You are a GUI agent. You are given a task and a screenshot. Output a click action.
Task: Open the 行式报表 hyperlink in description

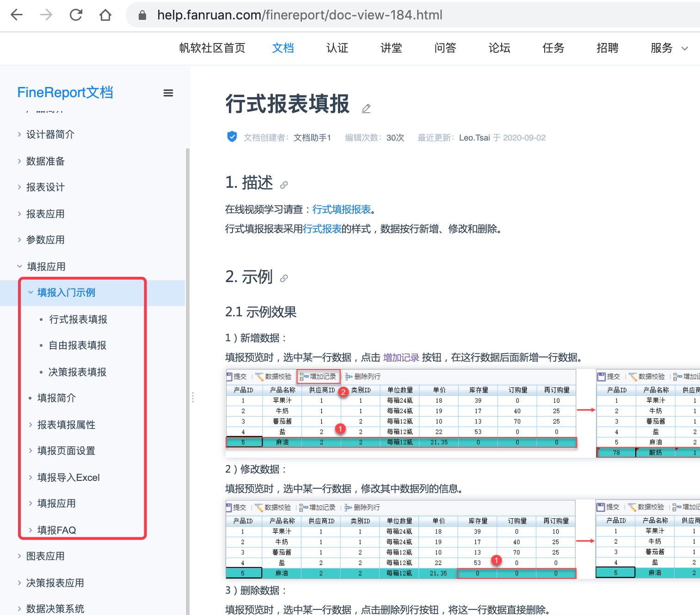[322, 229]
